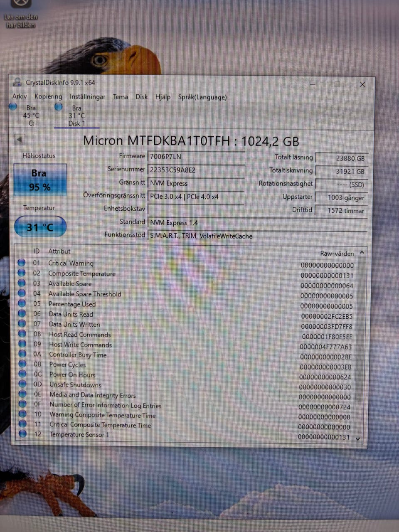Click the attribute list scroll down arrow
This screenshot has width=399, height=532.
(358, 438)
